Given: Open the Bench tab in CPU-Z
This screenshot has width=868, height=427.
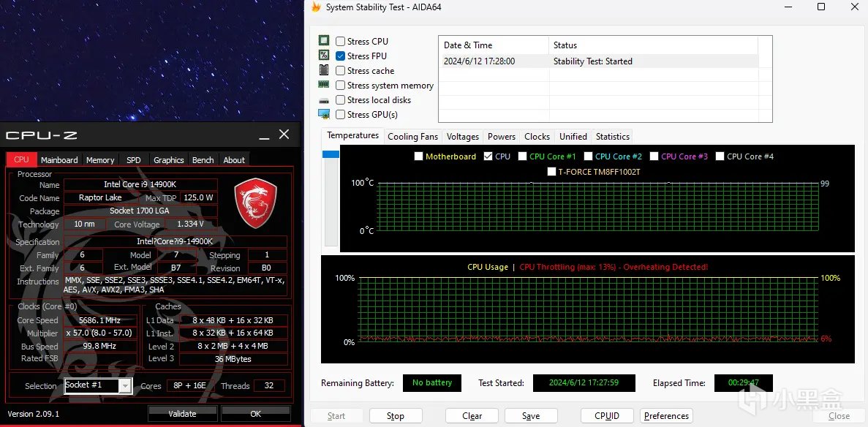Looking at the screenshot, I should 203,160.
